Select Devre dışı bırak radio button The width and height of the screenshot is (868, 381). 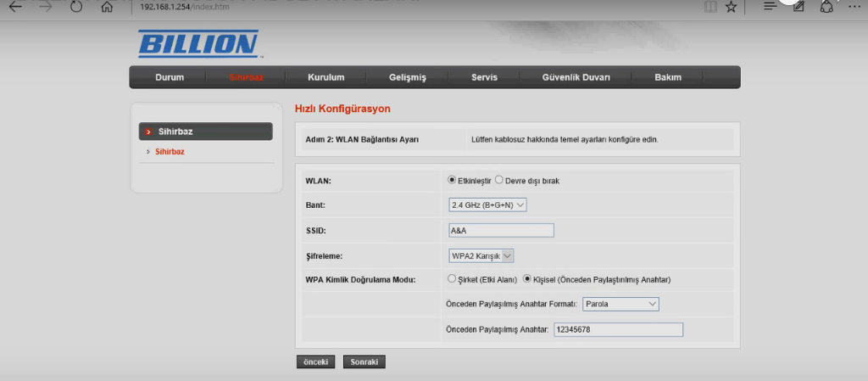pyautogui.click(x=499, y=181)
